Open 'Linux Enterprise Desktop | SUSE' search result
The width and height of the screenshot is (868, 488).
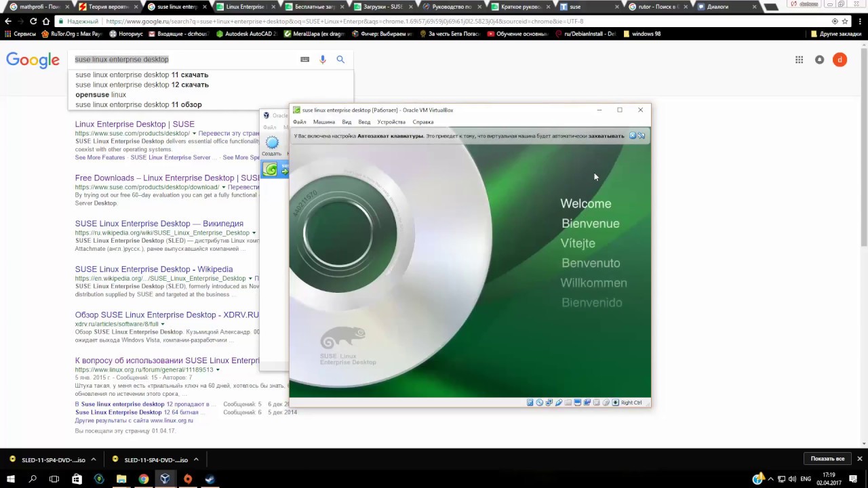pyautogui.click(x=135, y=124)
